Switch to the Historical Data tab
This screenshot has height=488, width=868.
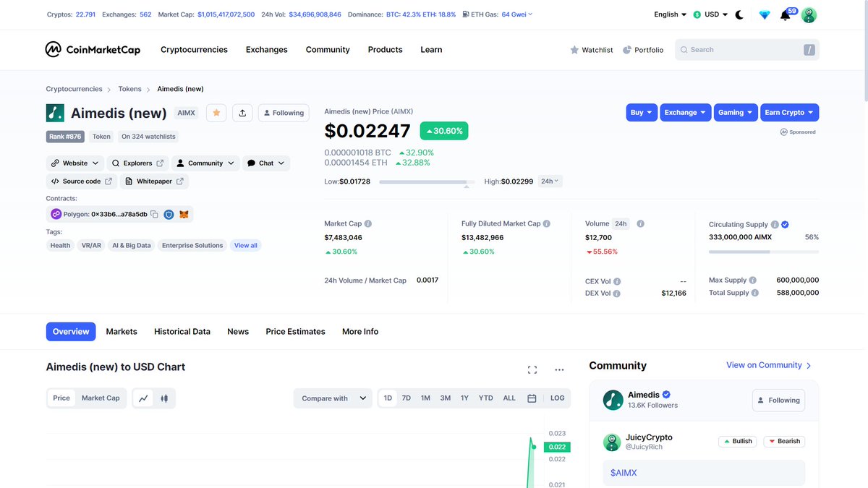tap(182, 332)
